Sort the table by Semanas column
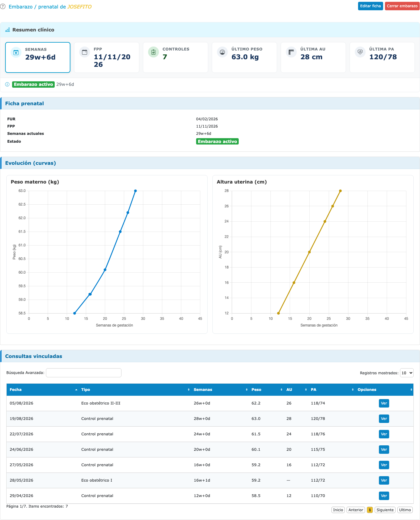 pos(220,390)
